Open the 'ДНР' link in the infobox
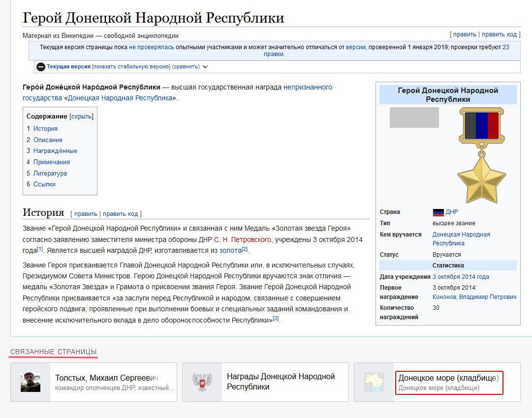Screen dimensions: 532x418 pos(452,212)
